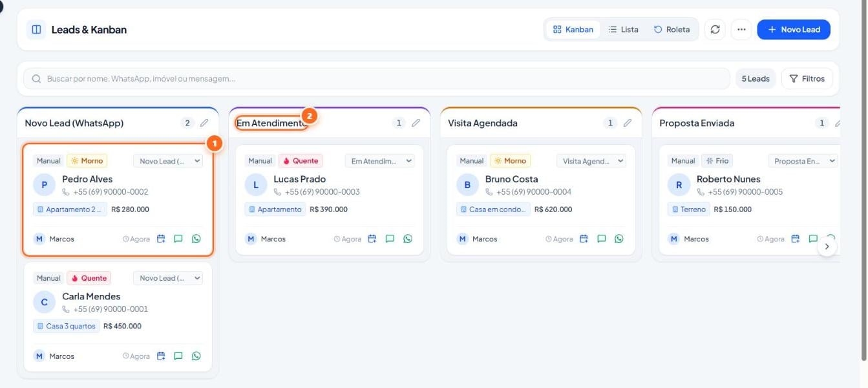Open chat message icon on Bruno Costa card
The width and height of the screenshot is (868, 388).
[x=601, y=239]
